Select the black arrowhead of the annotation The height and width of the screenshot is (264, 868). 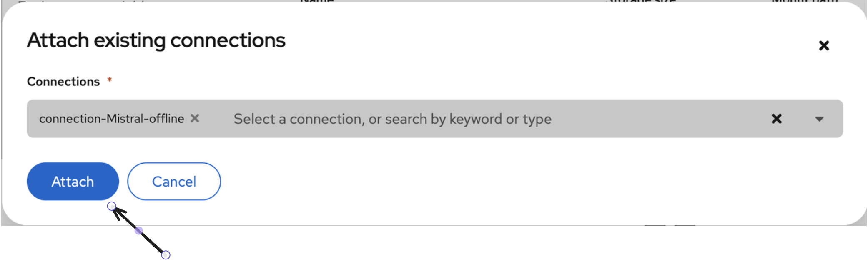pyautogui.click(x=120, y=214)
